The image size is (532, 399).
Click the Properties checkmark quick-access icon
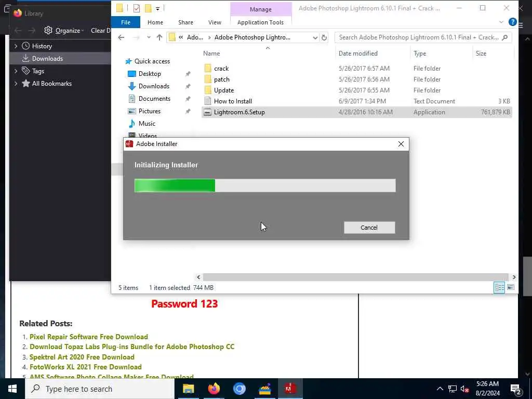[x=137, y=8]
